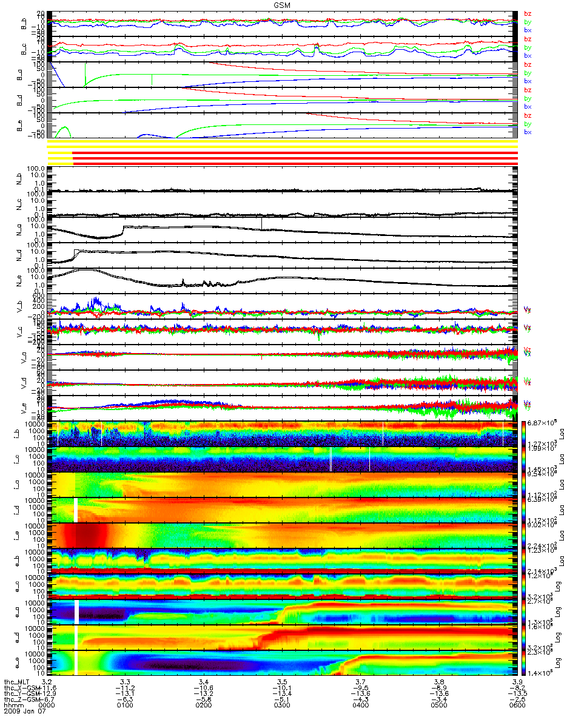Click the e_e panel color scale bar
The height and width of the screenshot is (728, 564).
click(525, 663)
